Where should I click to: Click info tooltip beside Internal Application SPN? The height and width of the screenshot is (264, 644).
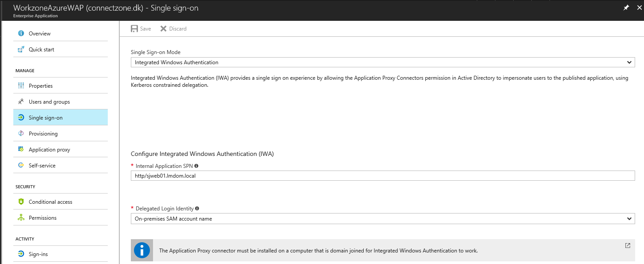click(x=196, y=166)
